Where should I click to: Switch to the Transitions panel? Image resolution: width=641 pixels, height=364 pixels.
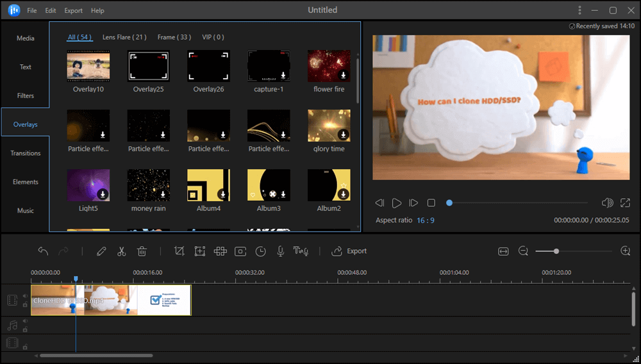coord(26,153)
